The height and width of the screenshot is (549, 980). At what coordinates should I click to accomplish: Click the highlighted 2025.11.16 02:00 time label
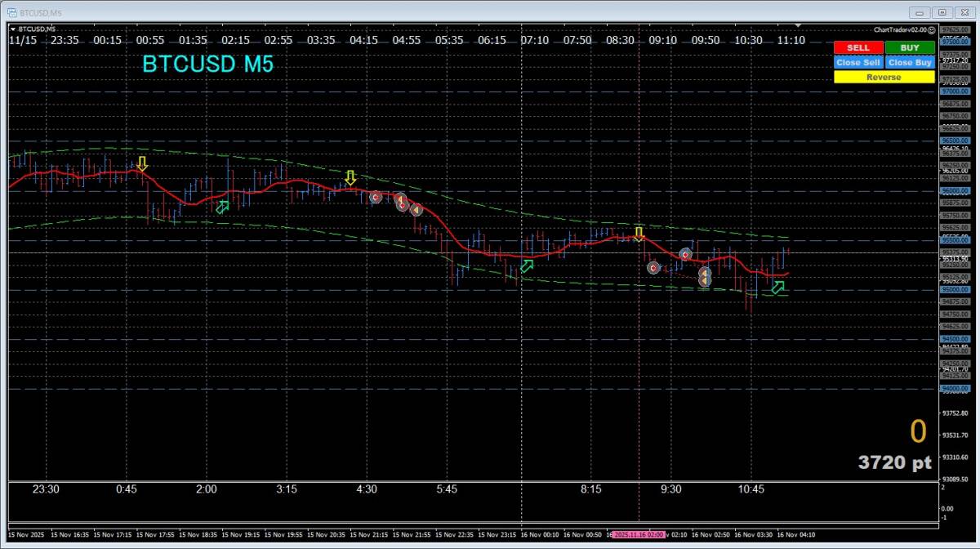pyautogui.click(x=639, y=535)
